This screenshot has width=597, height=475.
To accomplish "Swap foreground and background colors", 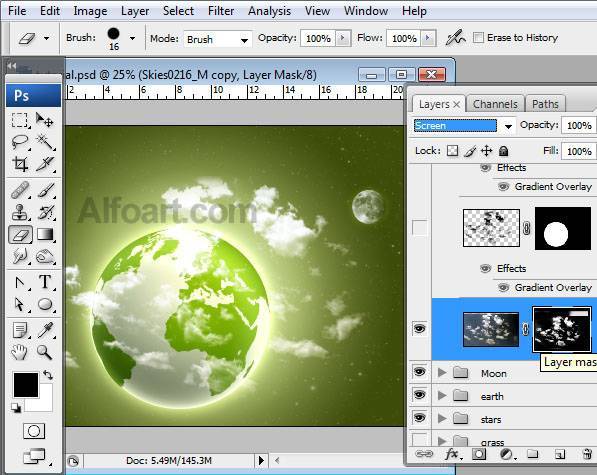I will pyautogui.click(x=48, y=375).
